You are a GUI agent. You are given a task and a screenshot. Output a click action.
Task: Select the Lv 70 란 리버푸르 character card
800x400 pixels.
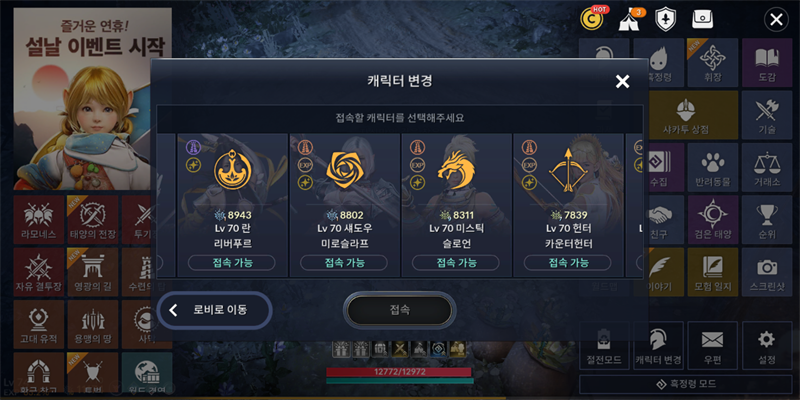(232, 205)
